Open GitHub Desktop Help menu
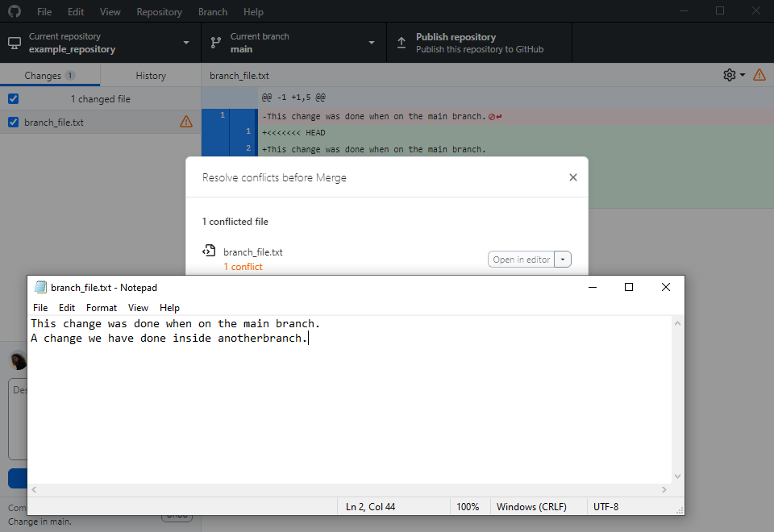 pyautogui.click(x=253, y=12)
